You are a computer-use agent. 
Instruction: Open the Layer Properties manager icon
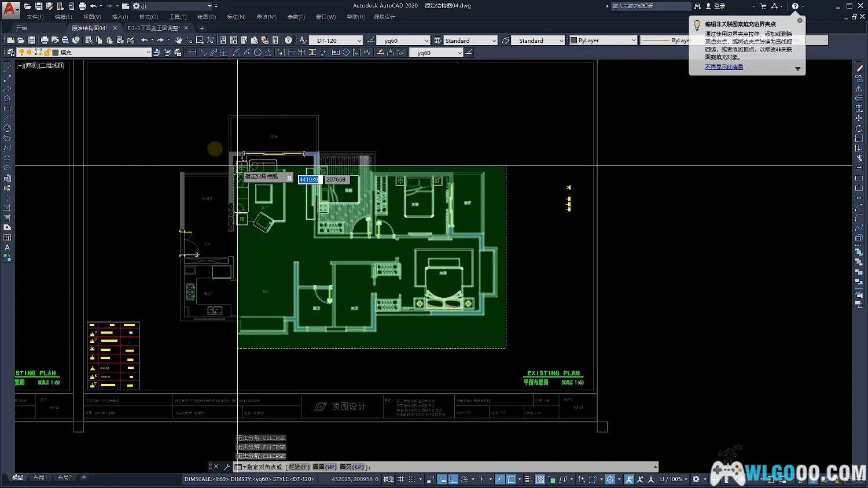click(10, 53)
